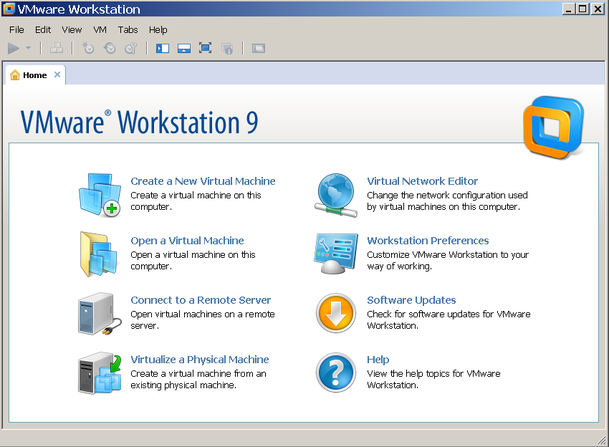Click the Virtual Network Editor globe icon
The height and width of the screenshot is (447, 609).
(336, 195)
